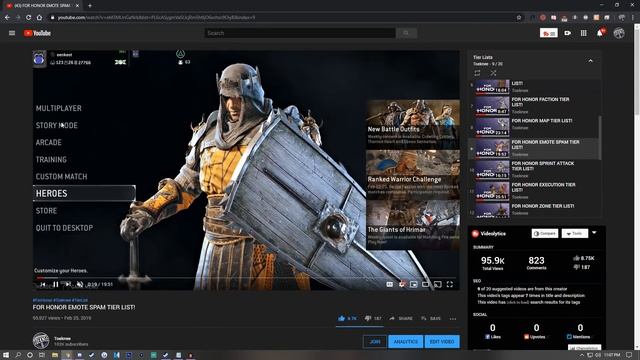
Task: Open the Windows notification center
Action: 629,355
